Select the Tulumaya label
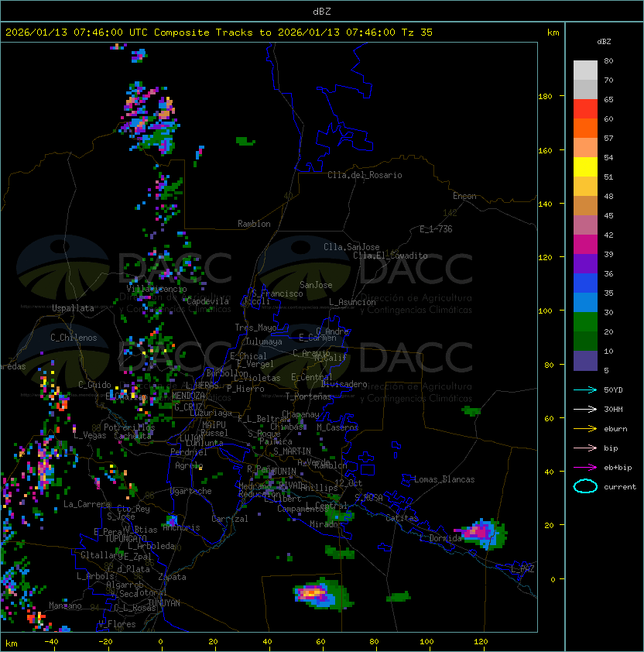Image resolution: width=644 pixels, height=652 pixels. (264, 341)
